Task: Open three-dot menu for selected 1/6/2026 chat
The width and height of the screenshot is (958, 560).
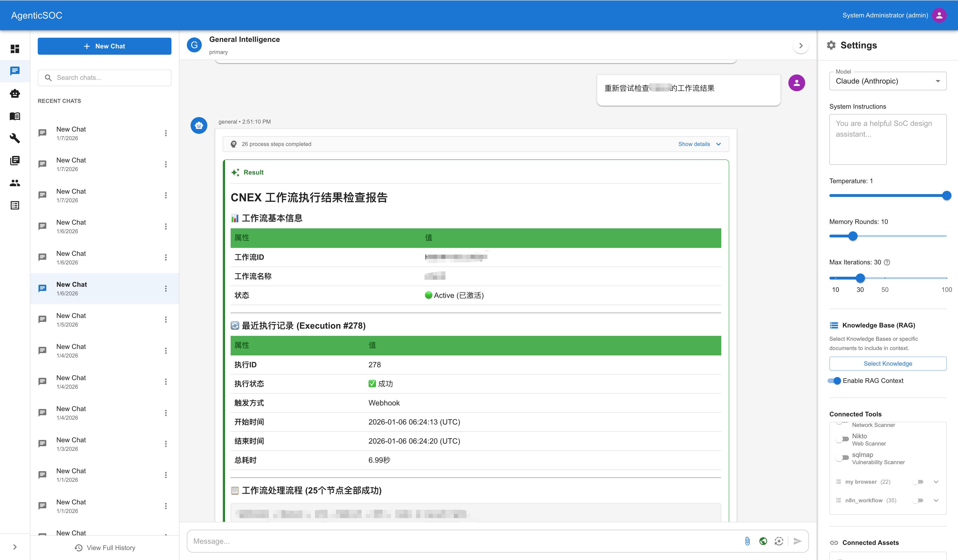Action: point(166,289)
